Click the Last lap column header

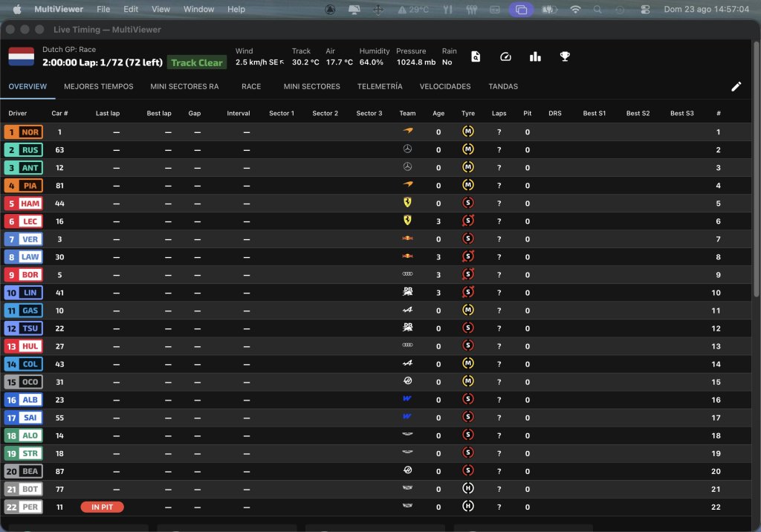coord(107,113)
